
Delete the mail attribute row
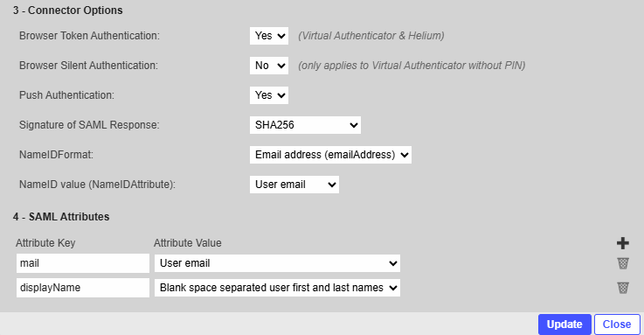[623, 263]
